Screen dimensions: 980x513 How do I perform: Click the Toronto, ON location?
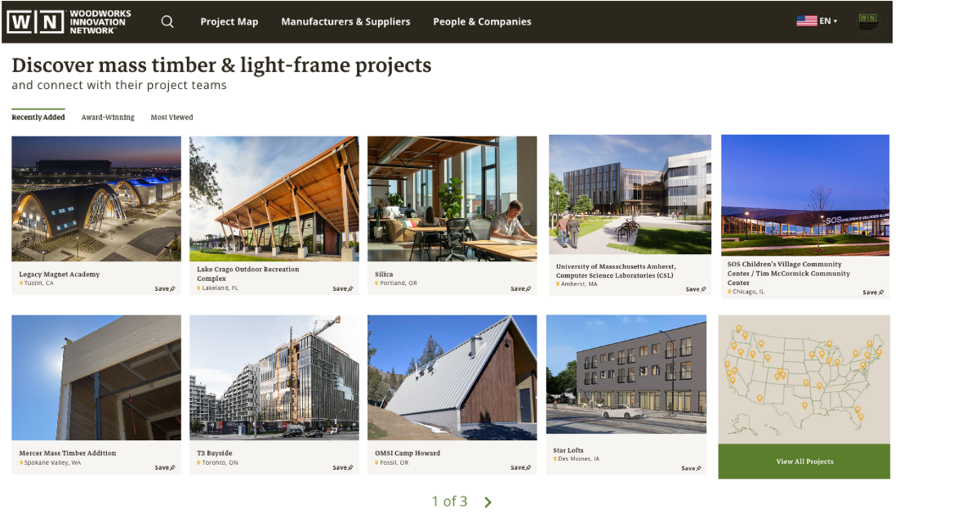click(x=218, y=462)
